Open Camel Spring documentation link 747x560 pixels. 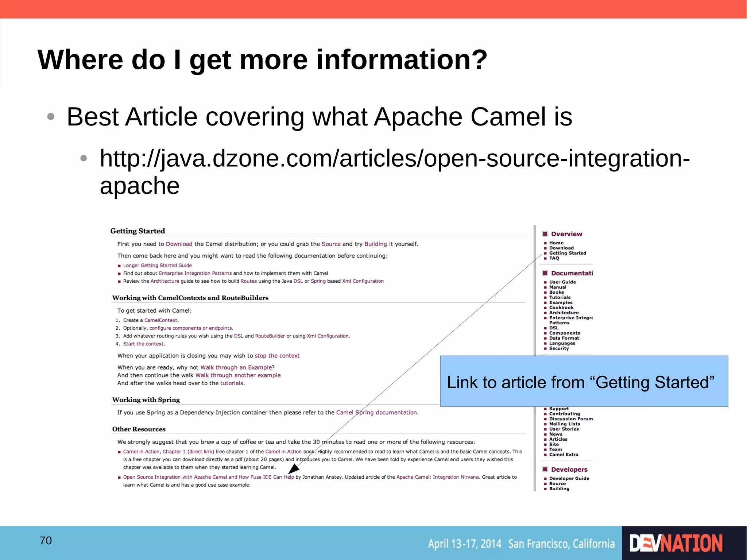(376, 413)
